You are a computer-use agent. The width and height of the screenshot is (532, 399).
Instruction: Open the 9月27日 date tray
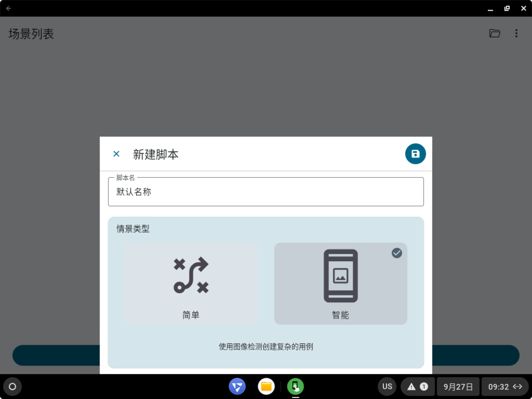click(458, 387)
